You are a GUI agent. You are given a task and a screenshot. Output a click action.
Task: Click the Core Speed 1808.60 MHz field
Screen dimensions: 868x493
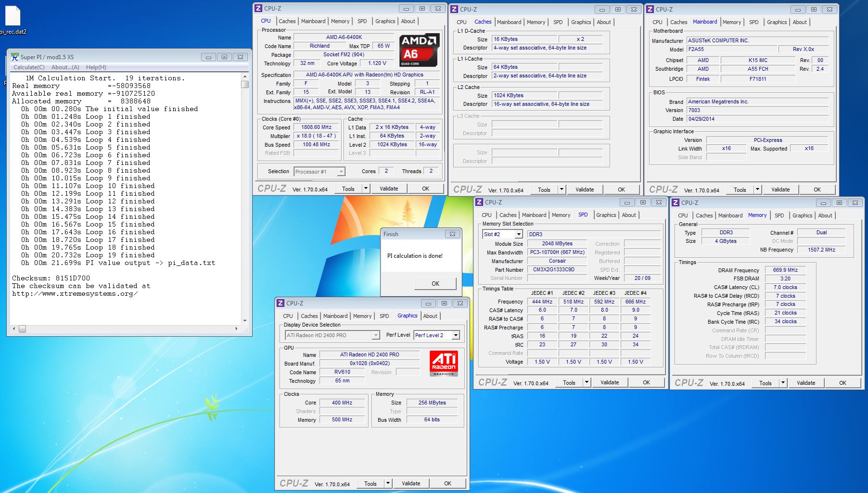[316, 127]
